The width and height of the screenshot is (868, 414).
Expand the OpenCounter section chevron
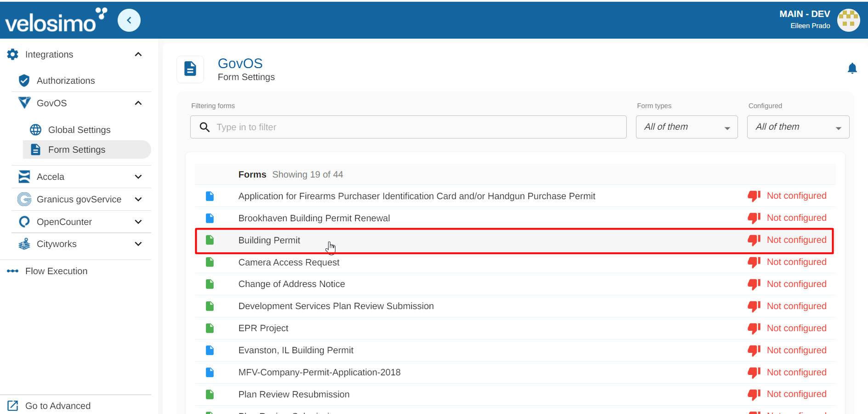coord(138,222)
